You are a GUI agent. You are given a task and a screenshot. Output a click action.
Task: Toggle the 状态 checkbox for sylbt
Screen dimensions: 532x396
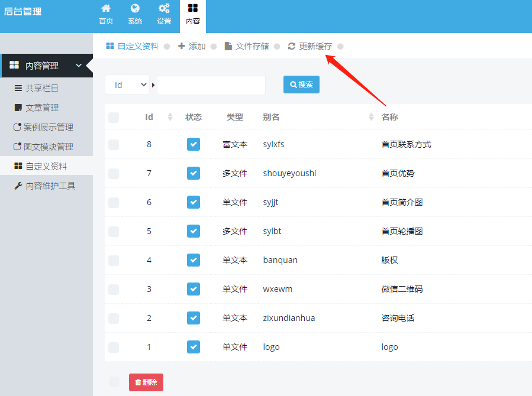point(194,231)
